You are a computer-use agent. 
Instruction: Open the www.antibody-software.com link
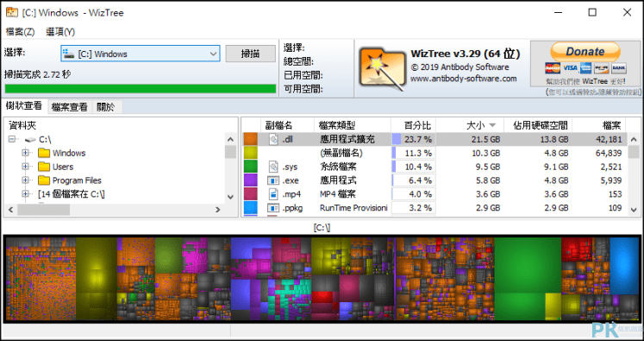coord(463,79)
